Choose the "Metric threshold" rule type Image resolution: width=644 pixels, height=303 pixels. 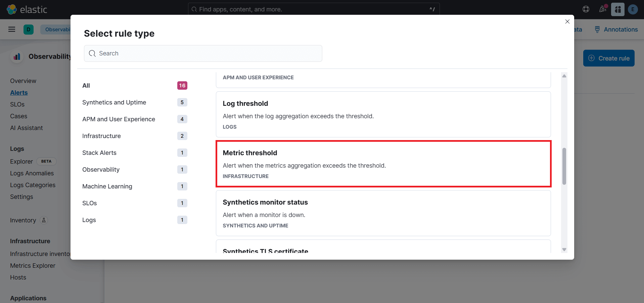click(x=383, y=164)
